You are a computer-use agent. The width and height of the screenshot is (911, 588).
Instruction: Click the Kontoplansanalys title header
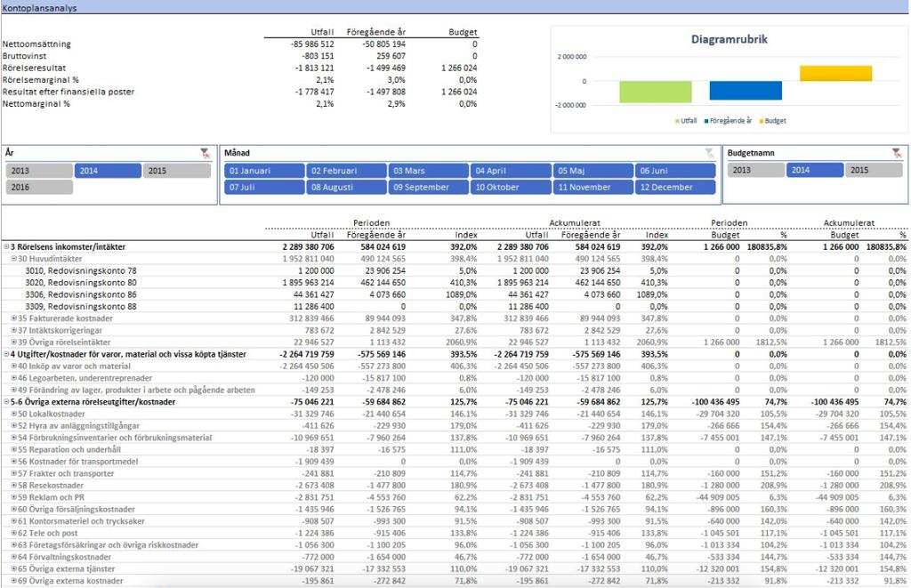coord(39,8)
